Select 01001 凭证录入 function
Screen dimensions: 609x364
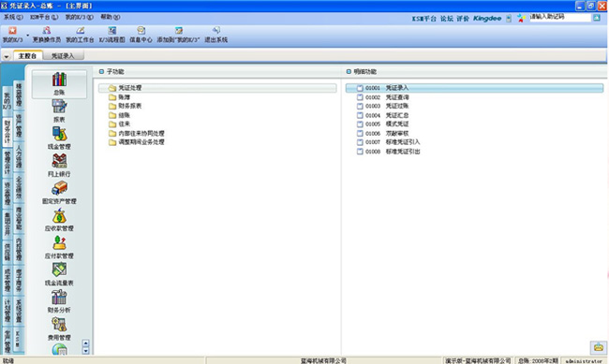(474, 88)
